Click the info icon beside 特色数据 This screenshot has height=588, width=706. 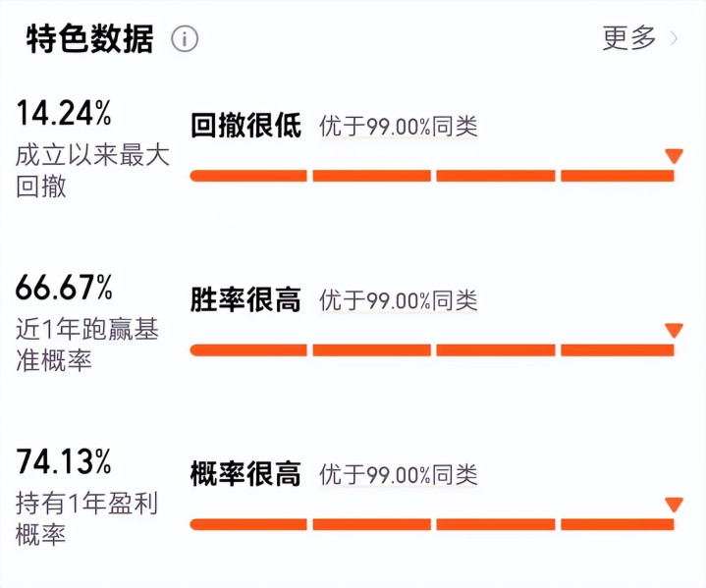[x=185, y=39]
